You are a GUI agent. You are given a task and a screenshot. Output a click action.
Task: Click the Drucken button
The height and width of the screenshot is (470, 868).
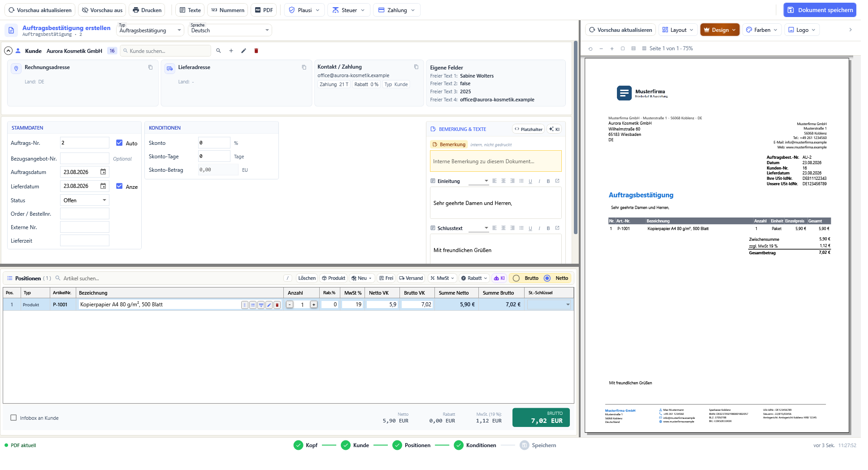tap(147, 10)
